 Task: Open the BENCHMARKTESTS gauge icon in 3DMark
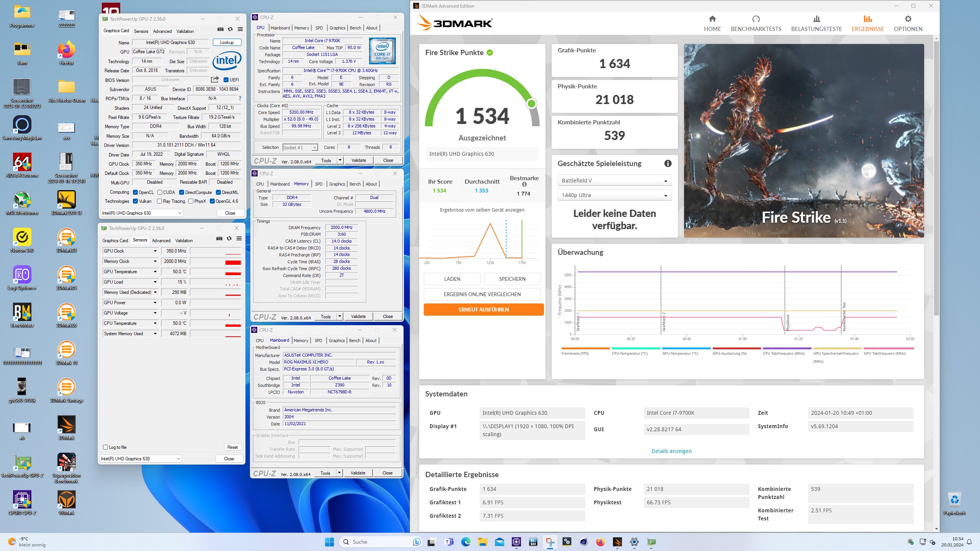tap(756, 19)
